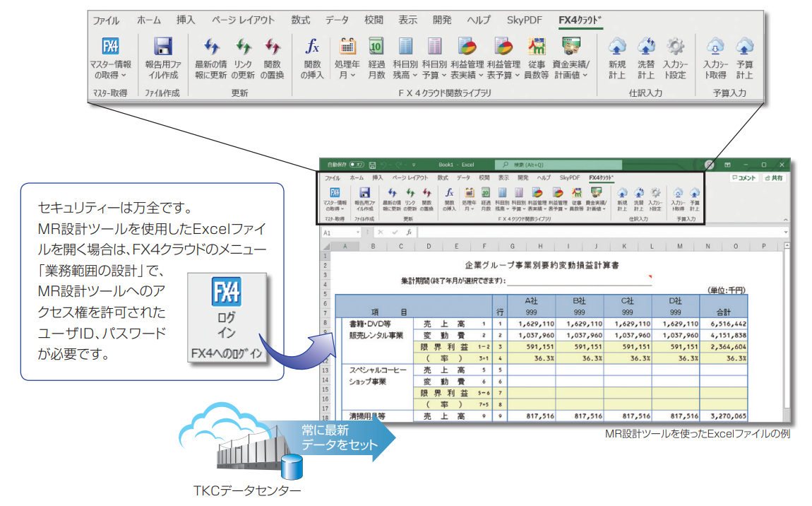Click 入力シート設定 gear icon in enlarged ribbon
Image resolution: width=812 pixels, height=506 pixels.
pyautogui.click(x=675, y=47)
